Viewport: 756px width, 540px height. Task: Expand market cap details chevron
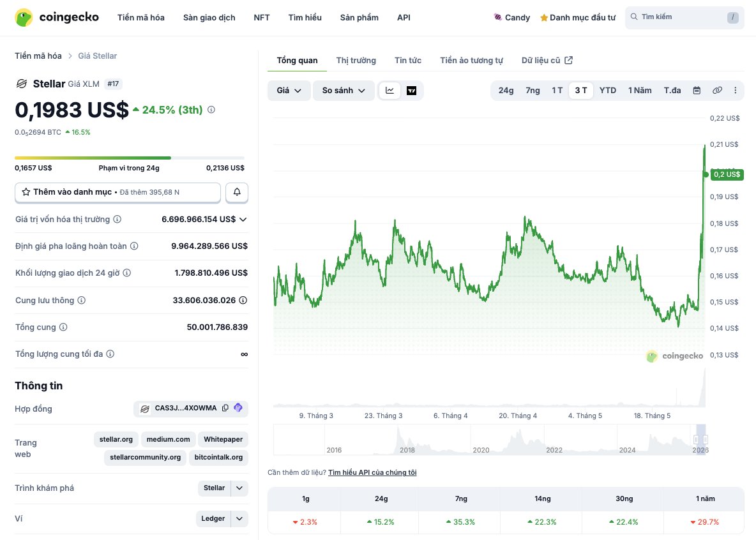tap(243, 220)
